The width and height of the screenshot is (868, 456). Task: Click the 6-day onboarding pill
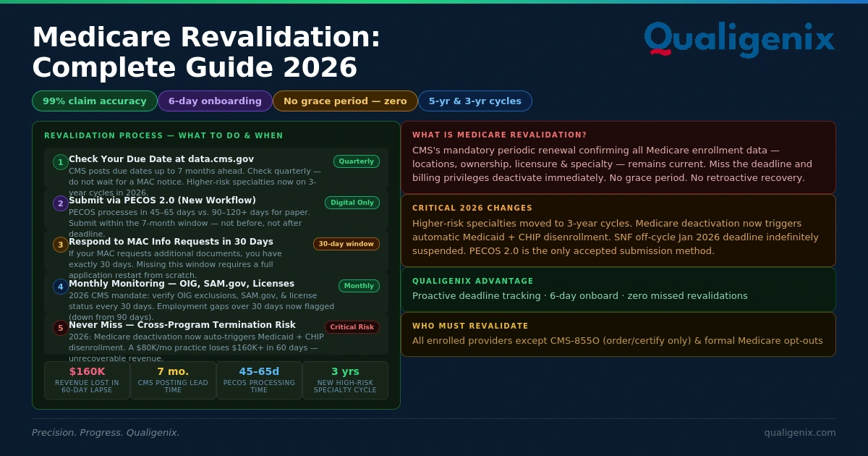pos(215,101)
